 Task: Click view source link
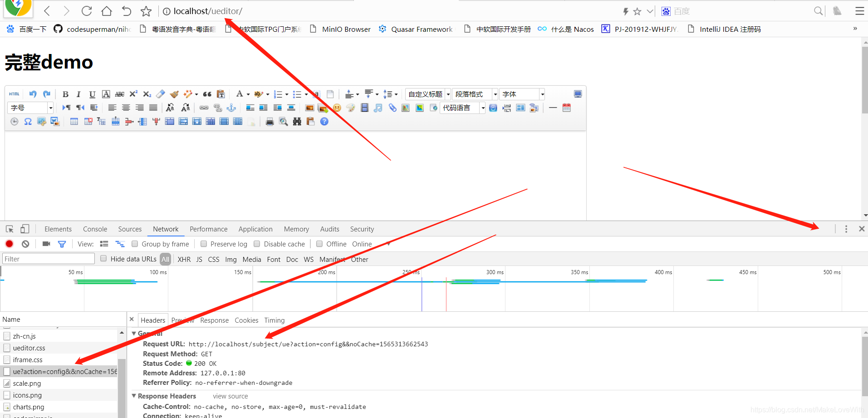click(x=230, y=396)
